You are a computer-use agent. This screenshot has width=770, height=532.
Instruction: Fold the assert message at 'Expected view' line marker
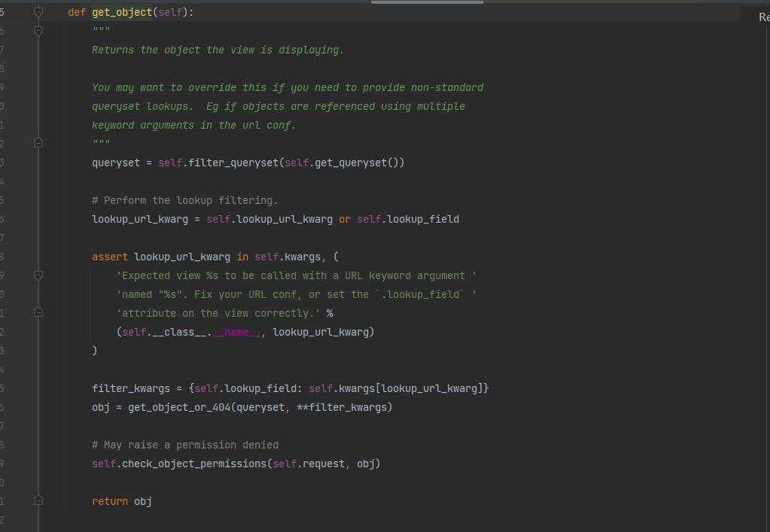[x=38, y=275]
